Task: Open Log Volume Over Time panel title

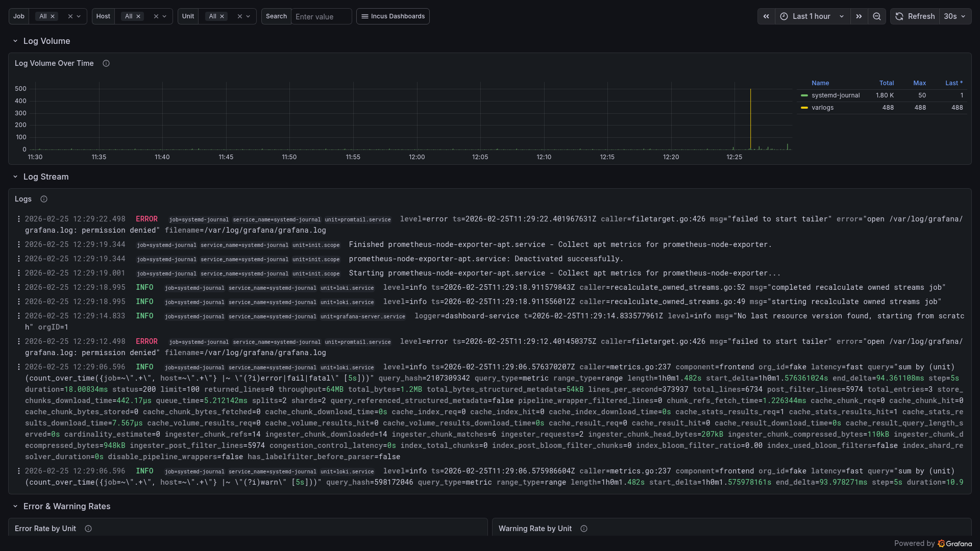Action: 54,63
